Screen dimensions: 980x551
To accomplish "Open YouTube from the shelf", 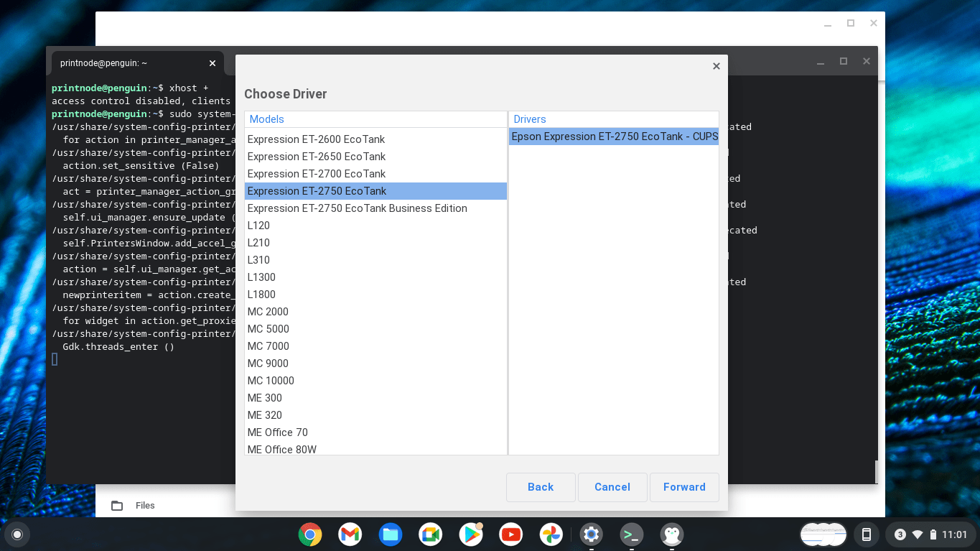I will pos(511,534).
